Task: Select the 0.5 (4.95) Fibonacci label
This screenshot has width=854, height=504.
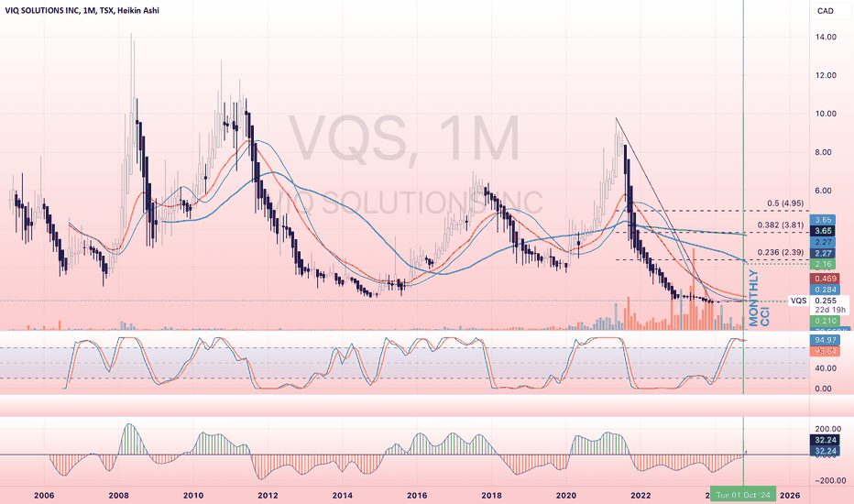Action: [x=785, y=203]
